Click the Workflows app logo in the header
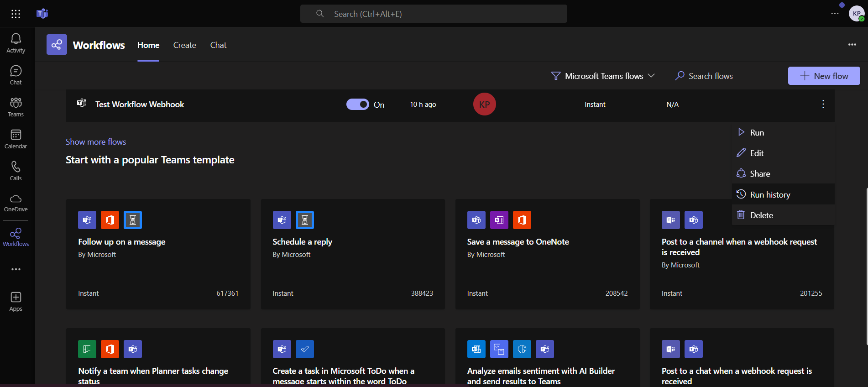The width and height of the screenshot is (868, 387). pyautogui.click(x=57, y=45)
